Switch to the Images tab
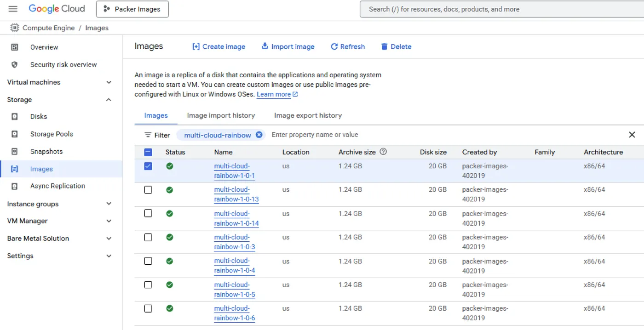 [x=156, y=116]
